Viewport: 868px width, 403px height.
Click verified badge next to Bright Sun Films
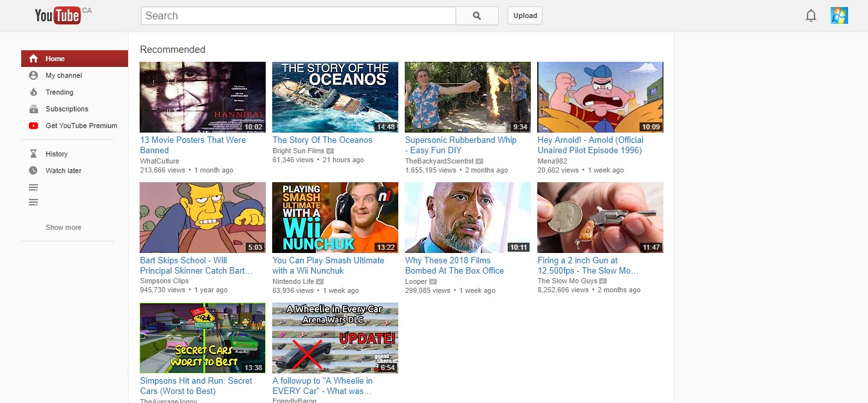click(x=330, y=151)
